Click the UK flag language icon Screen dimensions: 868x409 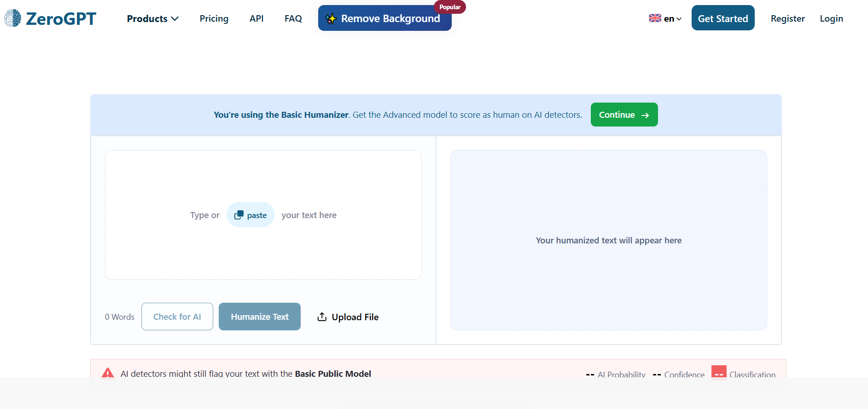(655, 18)
